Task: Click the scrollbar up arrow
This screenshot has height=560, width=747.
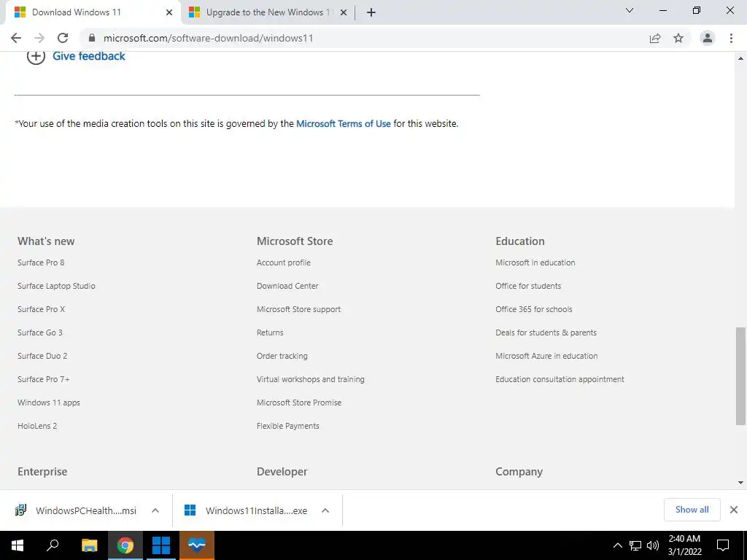Action: 740,58
